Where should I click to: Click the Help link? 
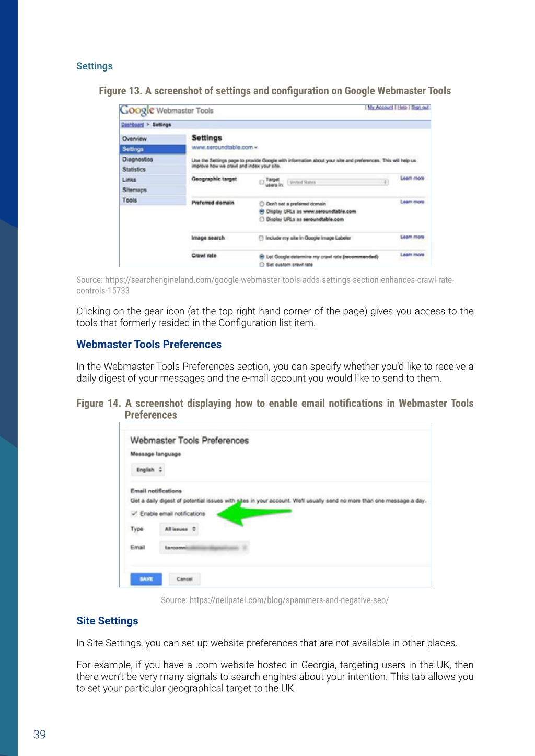click(x=402, y=108)
